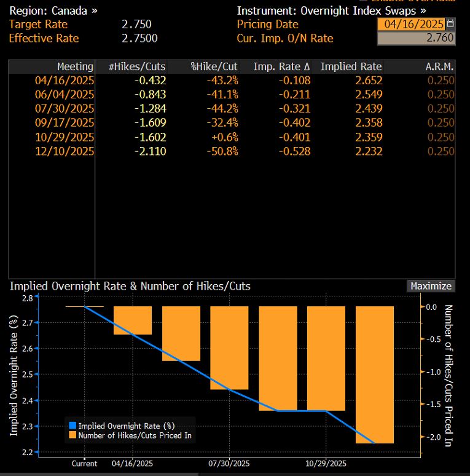Click the -0.321 implied rate change
The image size is (470, 476).
295,109
